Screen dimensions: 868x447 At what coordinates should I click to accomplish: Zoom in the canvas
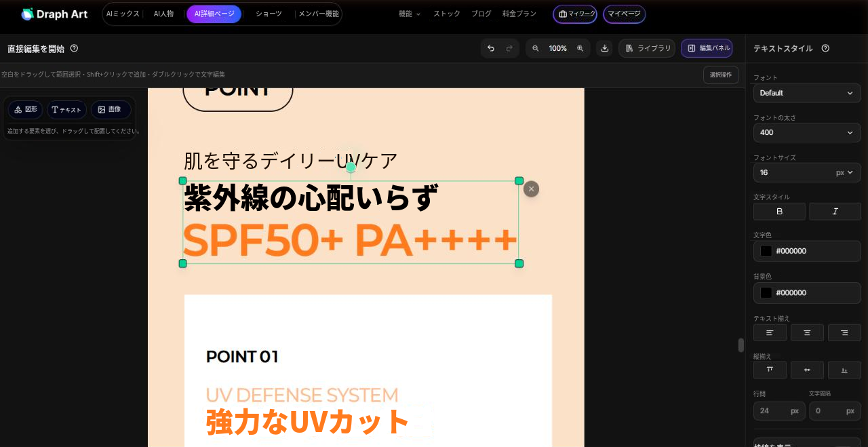(580, 48)
